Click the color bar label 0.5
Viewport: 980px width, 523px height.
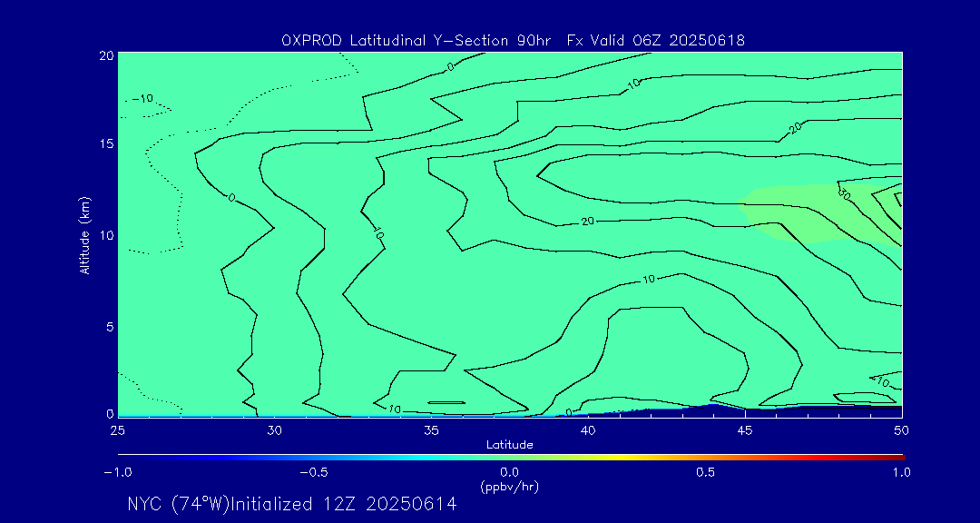pos(706,472)
